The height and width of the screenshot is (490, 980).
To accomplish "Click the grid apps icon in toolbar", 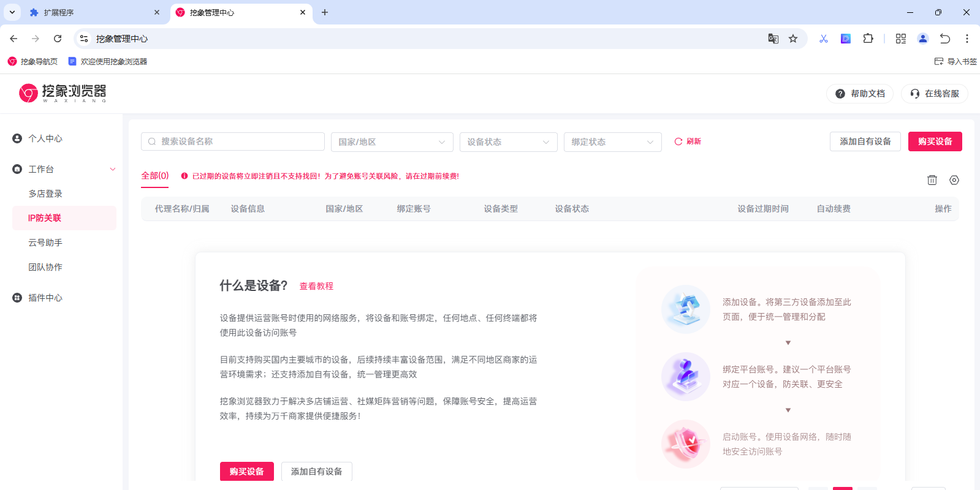I will (x=900, y=39).
